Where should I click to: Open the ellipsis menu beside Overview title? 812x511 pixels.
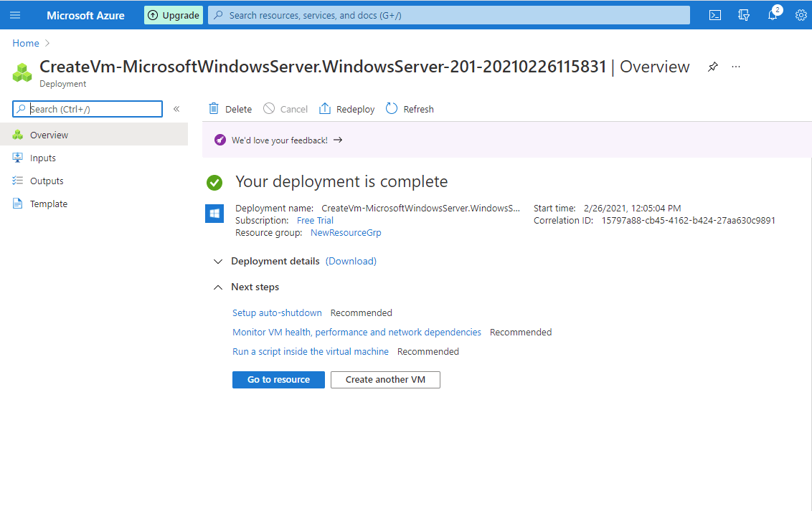pos(735,66)
